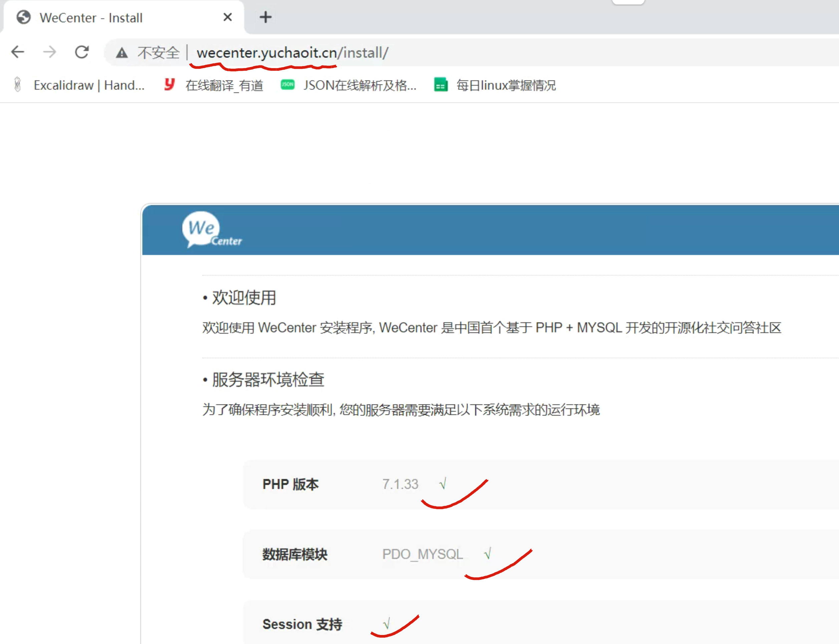Reload the WeCenter install page

click(x=82, y=52)
